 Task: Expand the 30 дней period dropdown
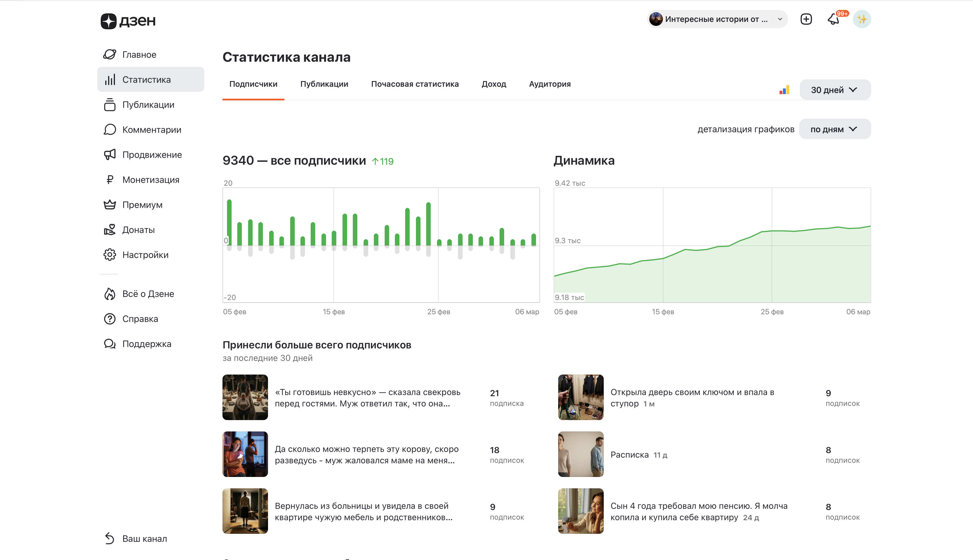coord(834,90)
